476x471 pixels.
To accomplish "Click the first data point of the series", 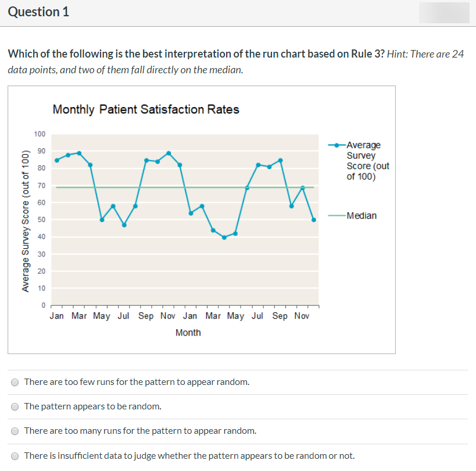I will point(56,160).
